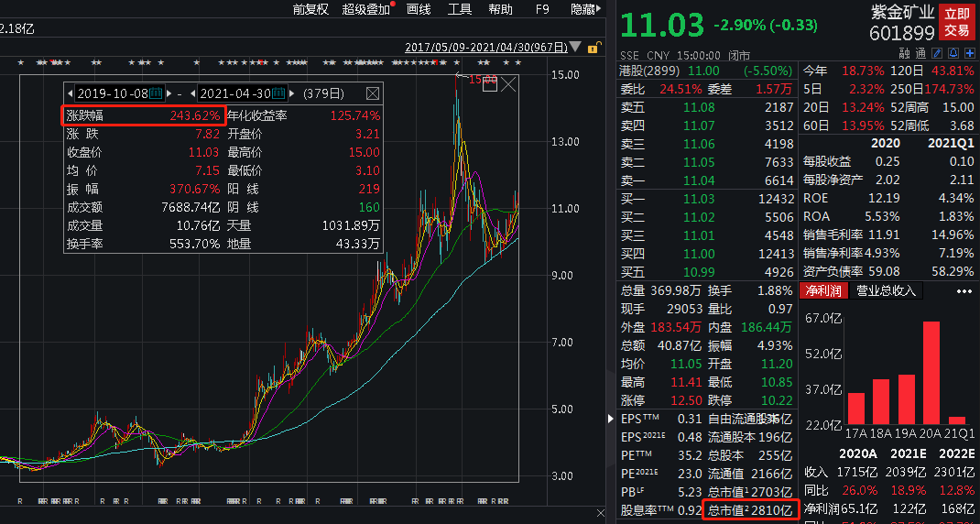Image resolution: width=980 pixels, height=524 pixels.
Task: Switch to the 净利润 net profit tab
Action: (x=823, y=290)
